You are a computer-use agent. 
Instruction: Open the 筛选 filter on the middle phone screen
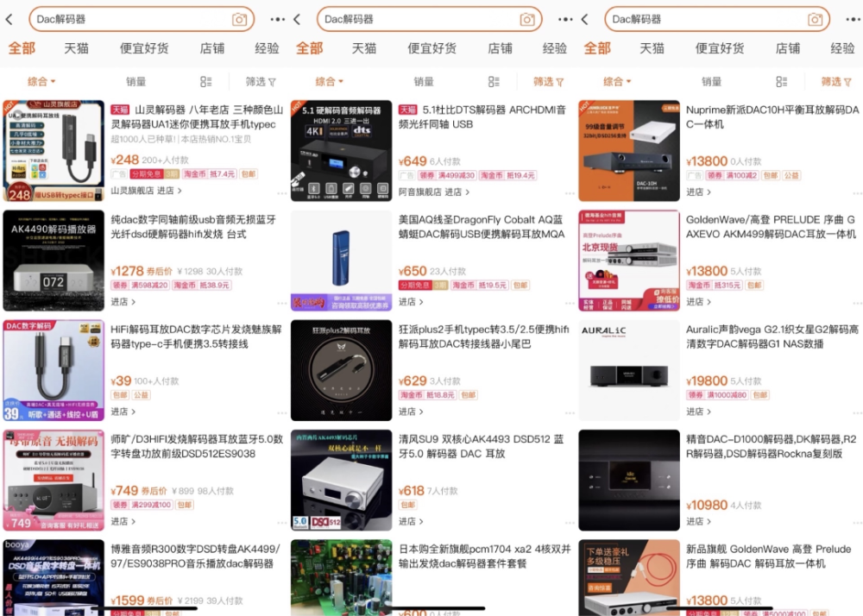pos(549,81)
